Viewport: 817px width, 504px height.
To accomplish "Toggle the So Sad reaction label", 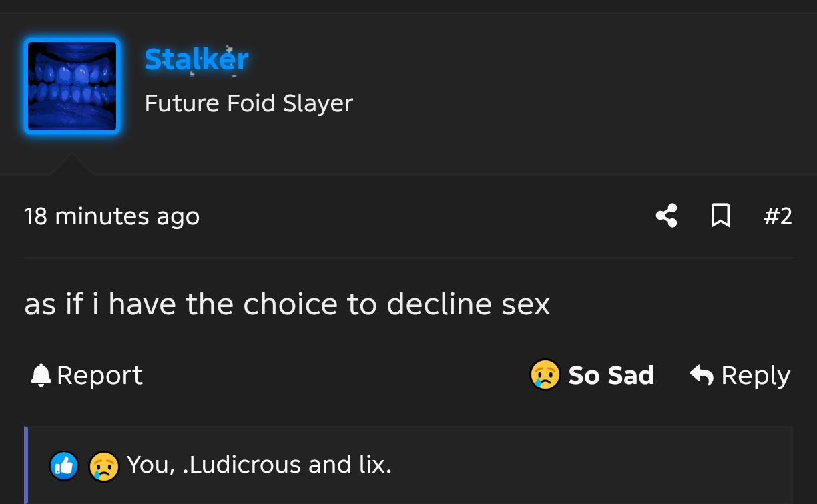I will tap(611, 375).
